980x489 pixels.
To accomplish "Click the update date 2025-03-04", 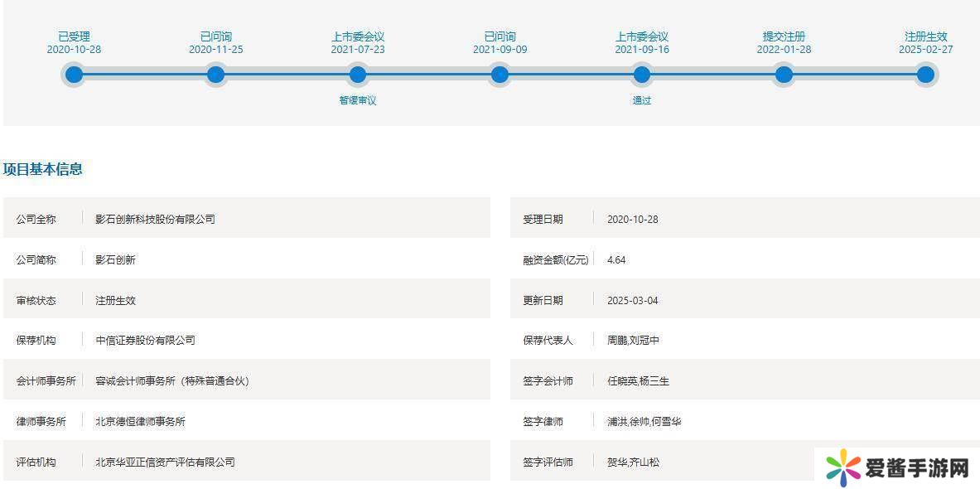I will pyautogui.click(x=632, y=301).
